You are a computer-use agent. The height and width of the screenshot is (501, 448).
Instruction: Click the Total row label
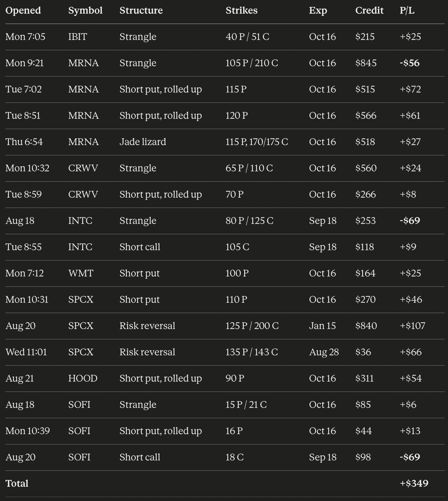pos(17,483)
